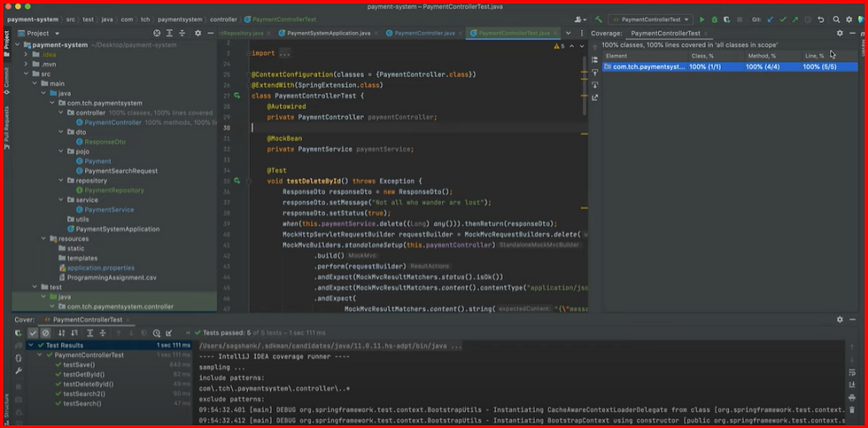
Task: Toggle sort alphabetically in test results
Action: [60, 333]
